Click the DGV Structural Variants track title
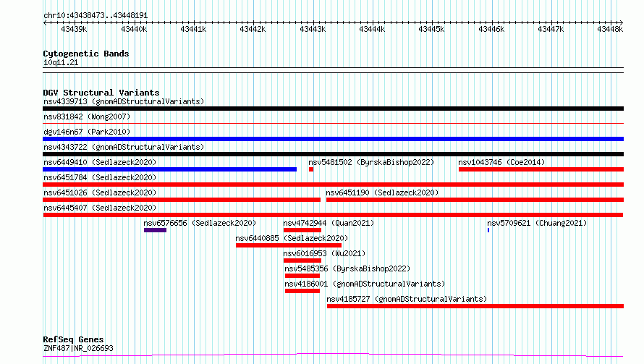 (x=101, y=93)
